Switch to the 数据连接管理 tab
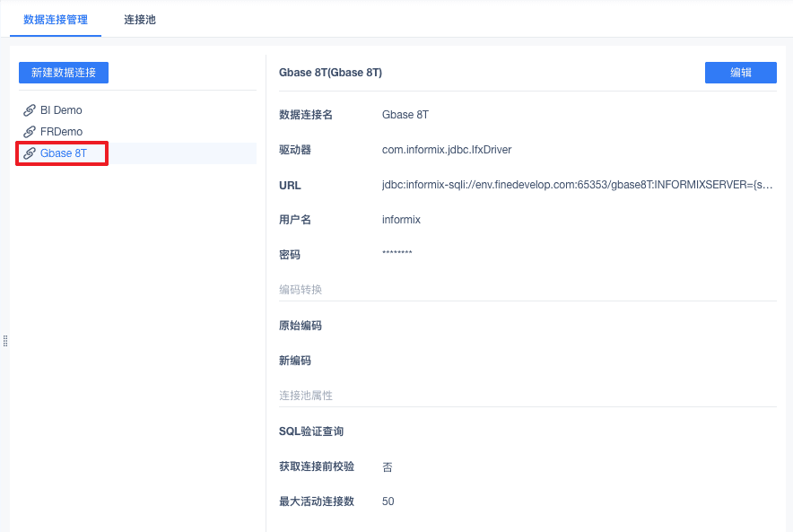The height and width of the screenshot is (532, 793). [x=56, y=19]
